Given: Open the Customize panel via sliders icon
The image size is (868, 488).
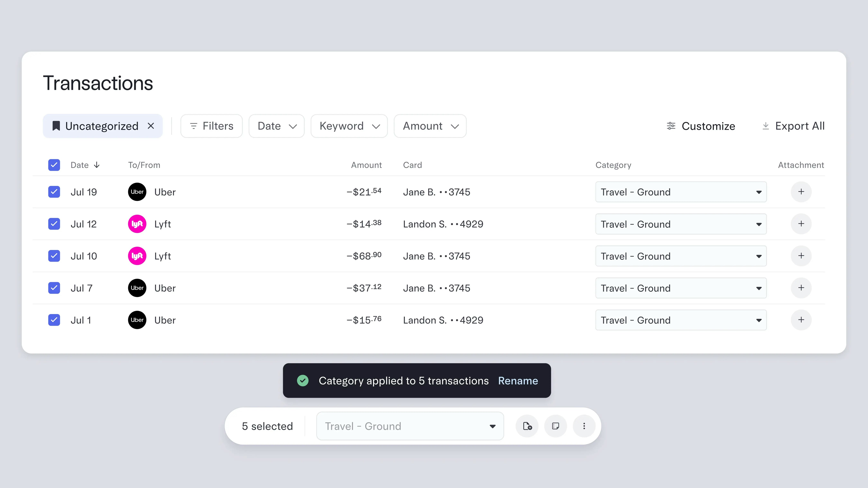Looking at the screenshot, I should (671, 126).
